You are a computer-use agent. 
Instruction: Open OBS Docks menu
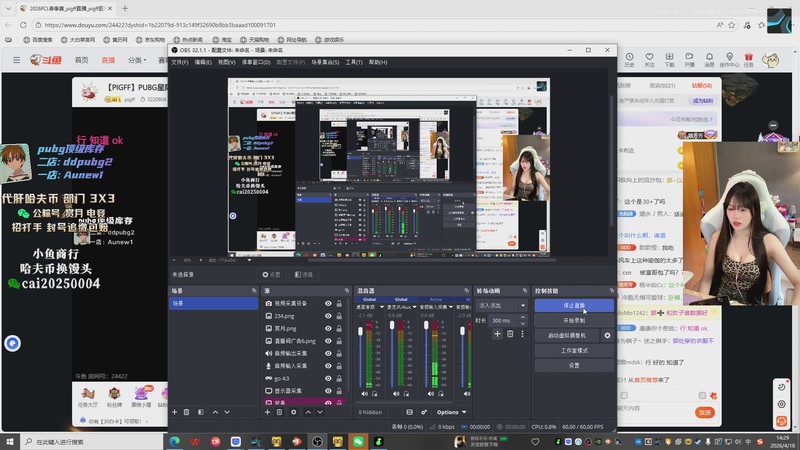coord(256,62)
